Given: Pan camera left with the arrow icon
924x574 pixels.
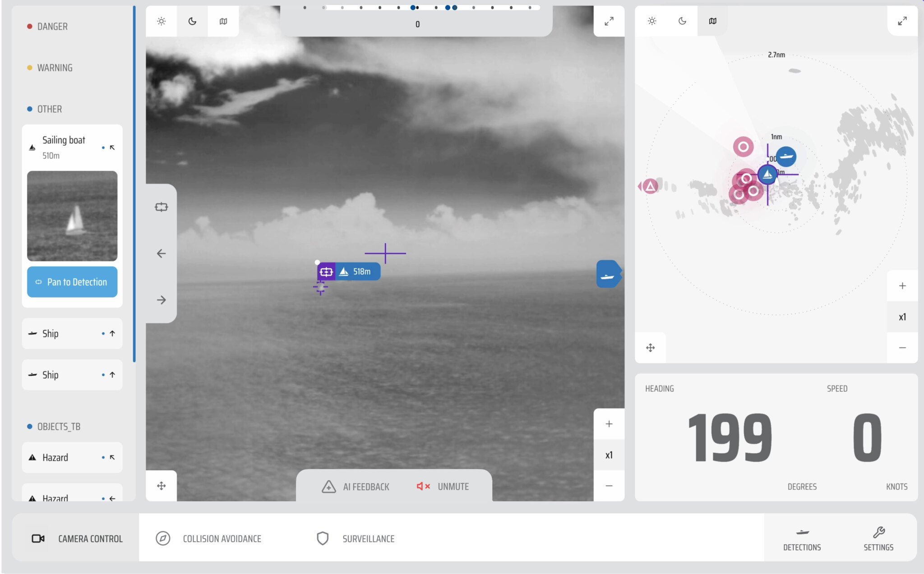Looking at the screenshot, I should pos(161,253).
